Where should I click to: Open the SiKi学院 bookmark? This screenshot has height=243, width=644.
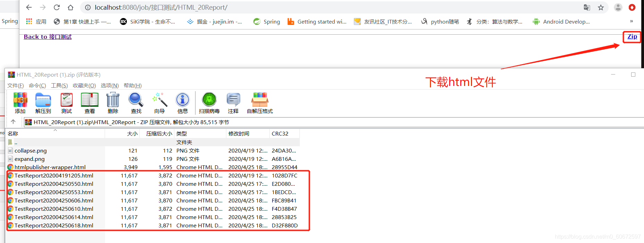pos(147,21)
